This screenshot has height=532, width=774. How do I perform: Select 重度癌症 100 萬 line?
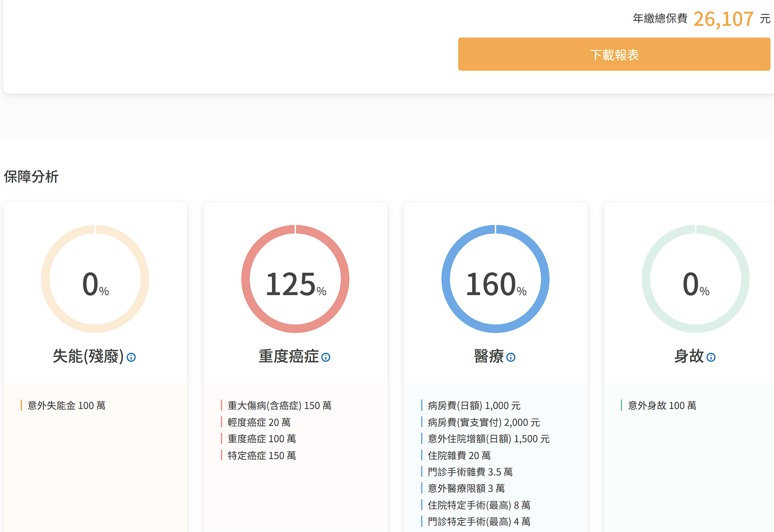[x=262, y=439]
